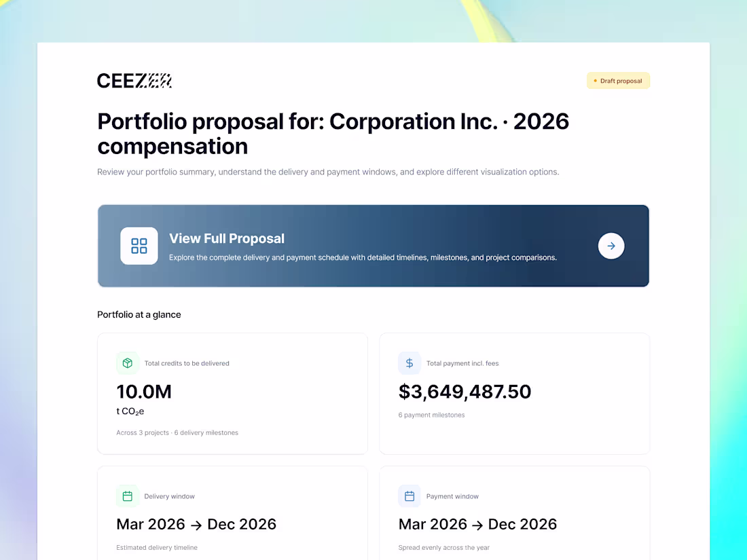This screenshot has height=560, width=747.
Task: Click the Delivery window Mar 2026 → Dec 2026 range
Action: 196,524
